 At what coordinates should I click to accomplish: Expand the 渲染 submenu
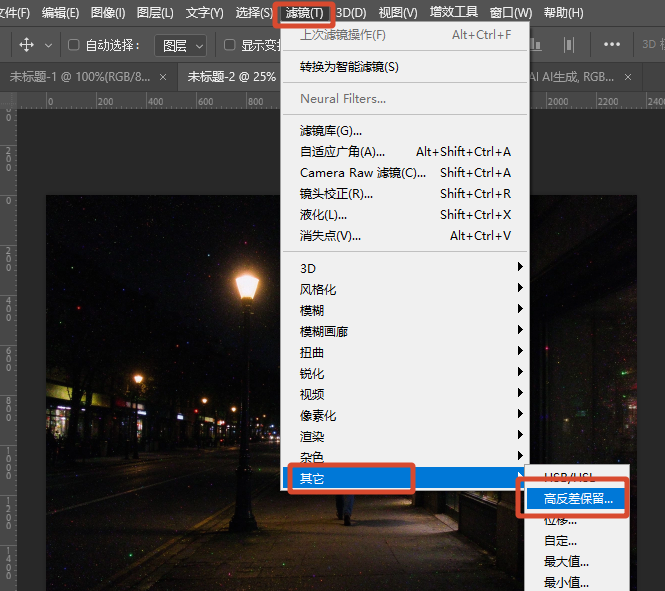[405, 436]
